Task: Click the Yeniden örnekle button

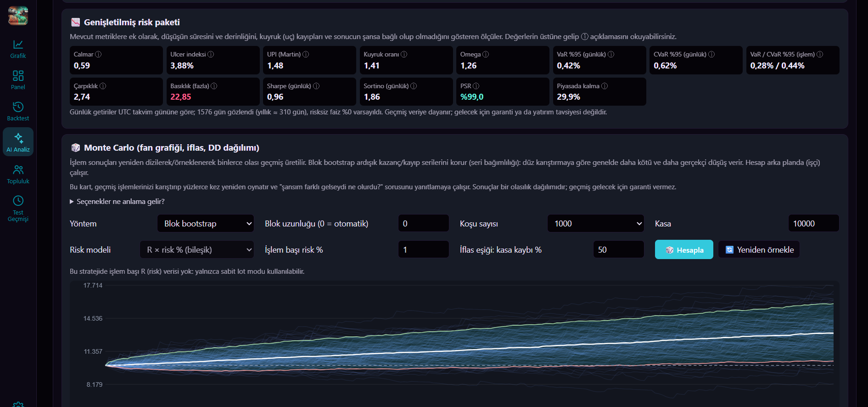Action: 759,250
